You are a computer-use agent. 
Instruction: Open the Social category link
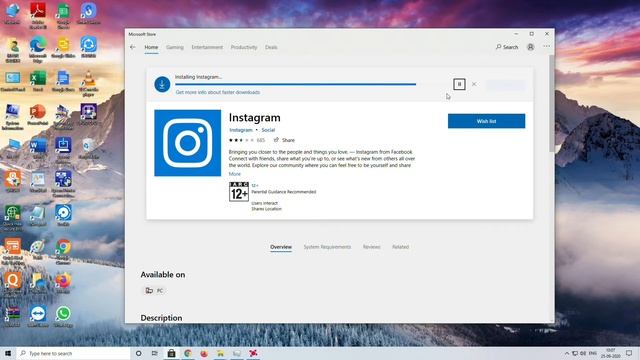[268, 130]
